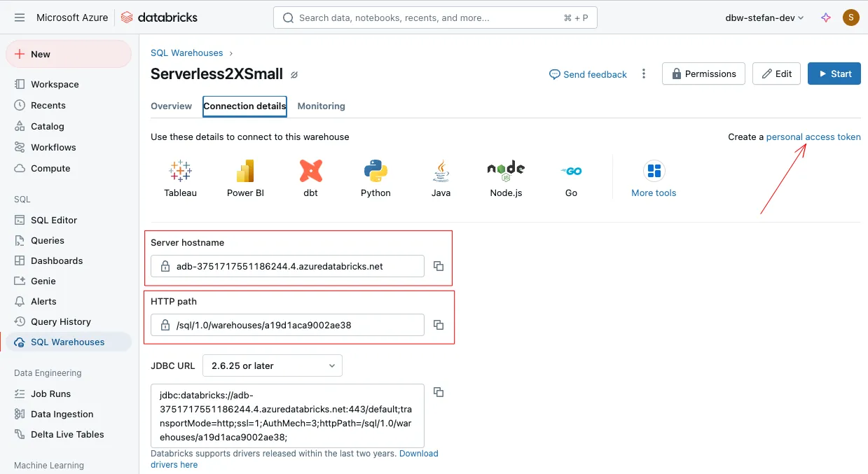Click the Tableau connection icon
This screenshot has width=868, height=474.
(x=180, y=171)
